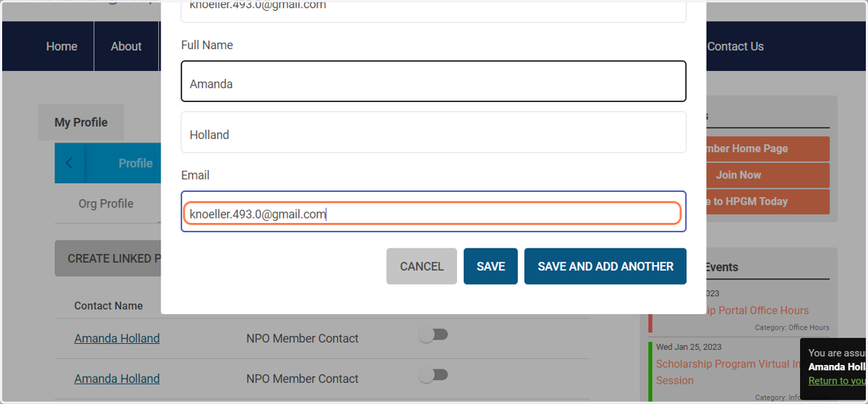The image size is (868, 404).
Task: Click Save and Add Another button
Action: [605, 266]
